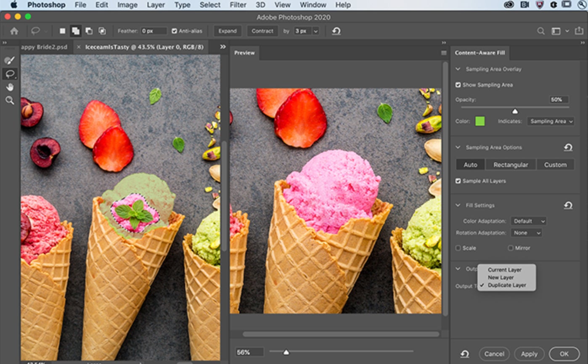The height and width of the screenshot is (364, 588).
Task: Open the green overlay color swatch
Action: click(480, 121)
